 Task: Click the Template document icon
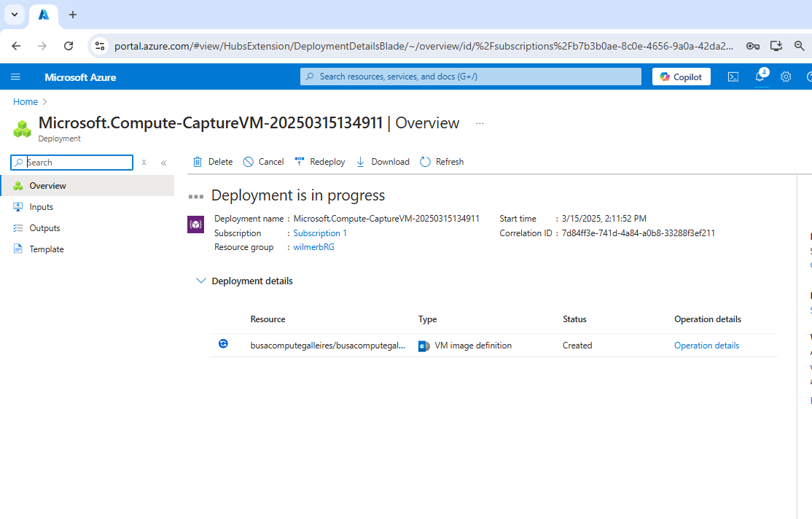pos(18,249)
